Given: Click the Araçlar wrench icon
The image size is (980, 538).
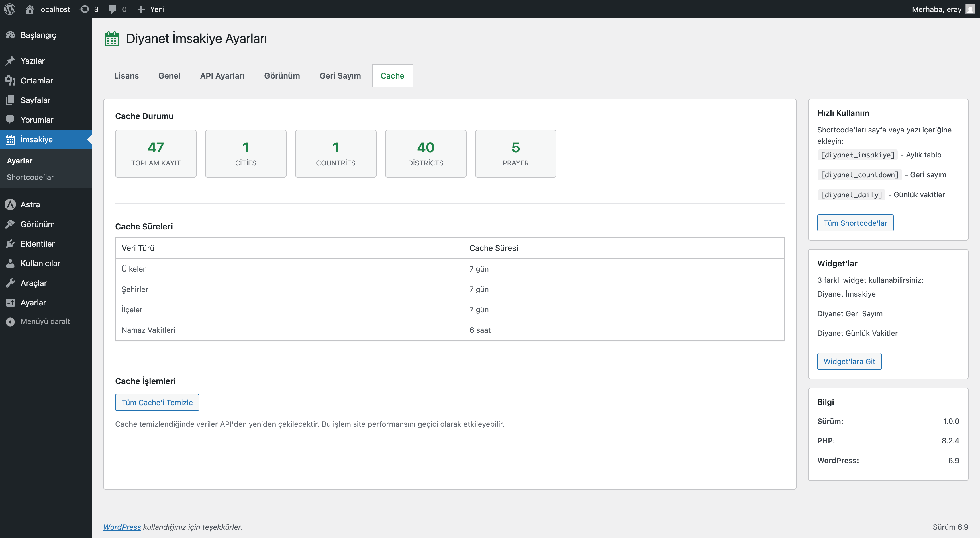Looking at the screenshot, I should [x=10, y=283].
